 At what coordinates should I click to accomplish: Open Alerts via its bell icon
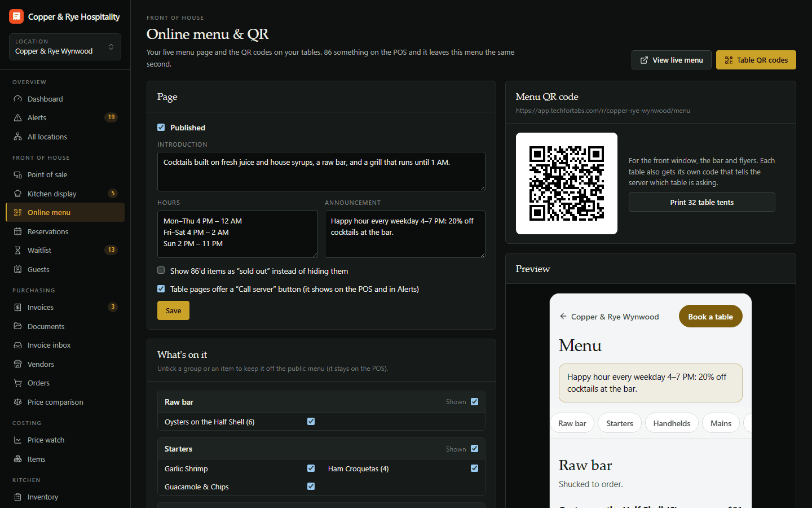[17, 117]
